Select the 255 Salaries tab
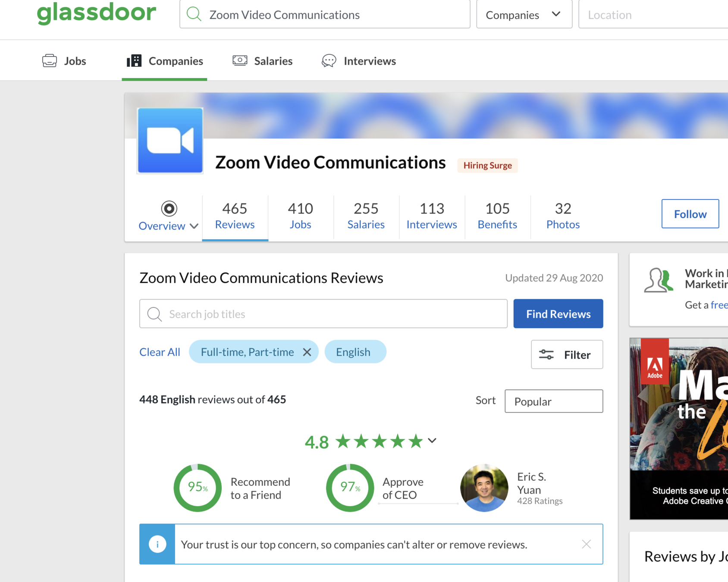Viewport: 728px width, 582px height. 366,216
